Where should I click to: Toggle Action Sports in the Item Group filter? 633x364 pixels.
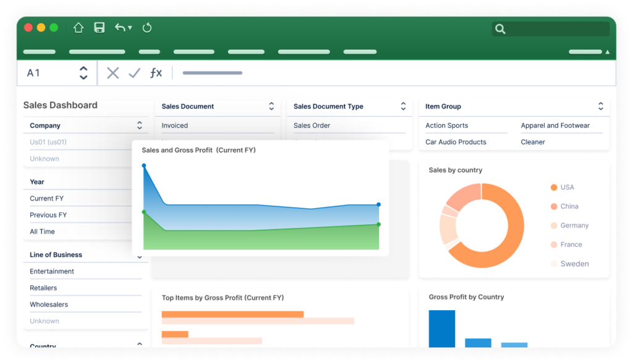(x=446, y=125)
